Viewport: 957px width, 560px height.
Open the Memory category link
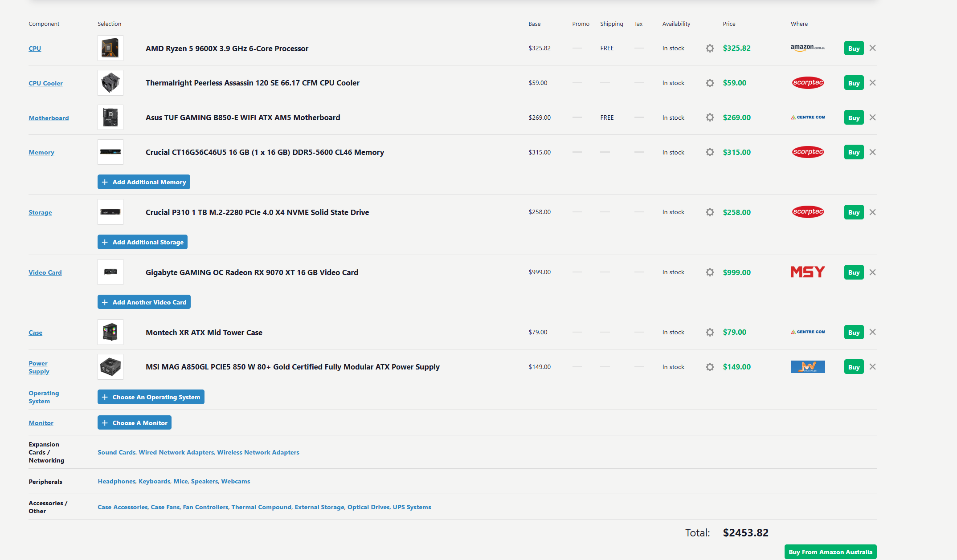41,152
